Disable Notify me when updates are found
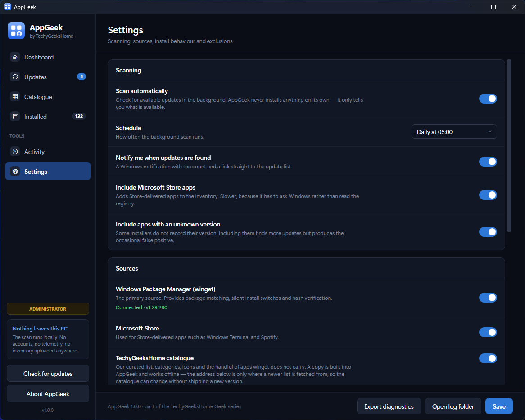This screenshot has width=525, height=420. coord(488,162)
